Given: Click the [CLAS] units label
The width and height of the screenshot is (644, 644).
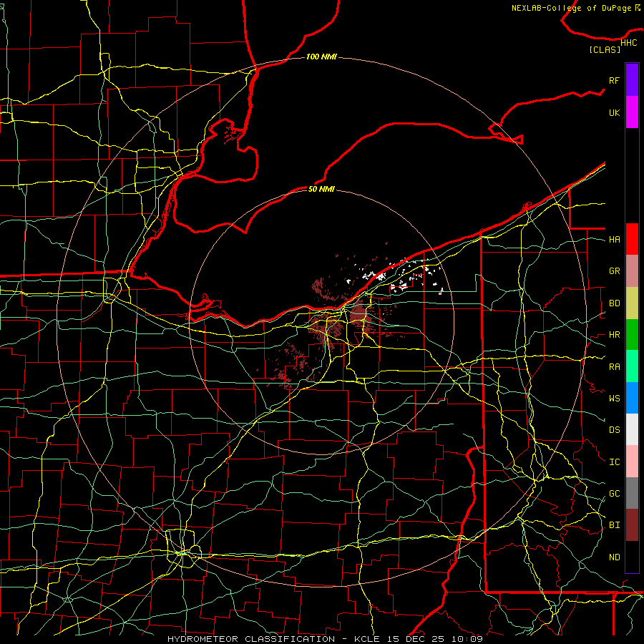Looking at the screenshot, I should click(605, 49).
